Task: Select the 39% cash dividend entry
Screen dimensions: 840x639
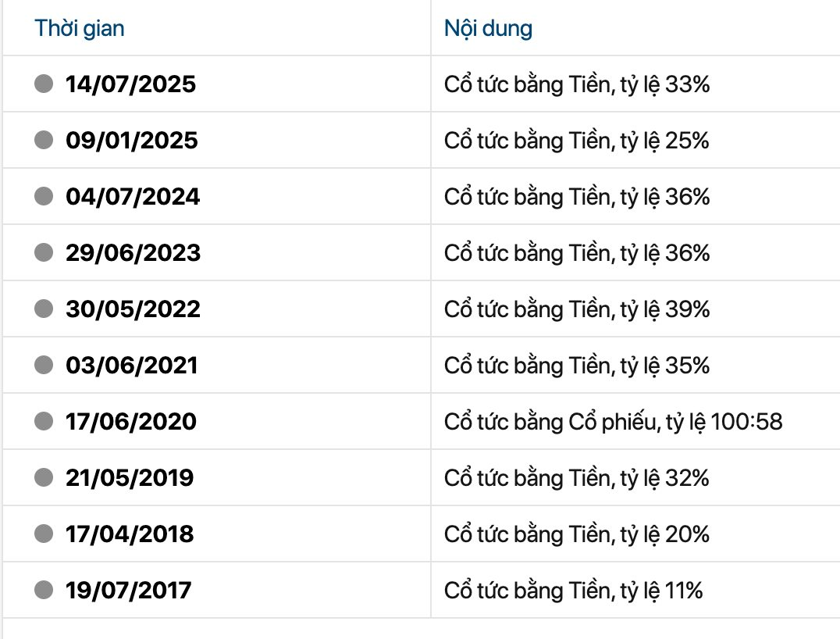Action: [577, 309]
